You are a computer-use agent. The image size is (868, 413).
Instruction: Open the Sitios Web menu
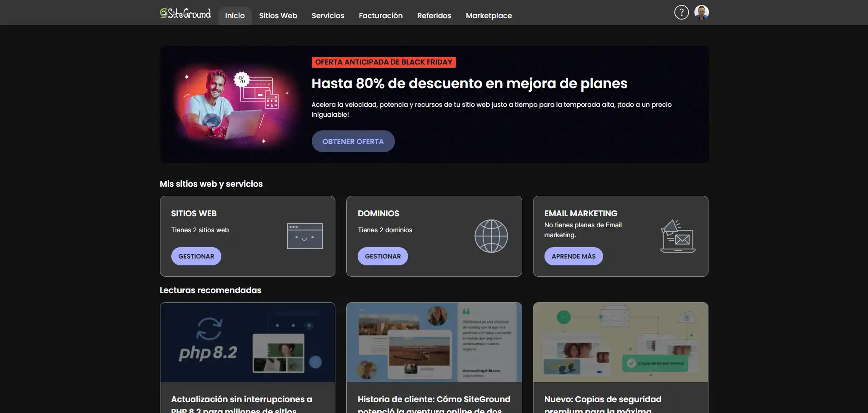coord(278,15)
